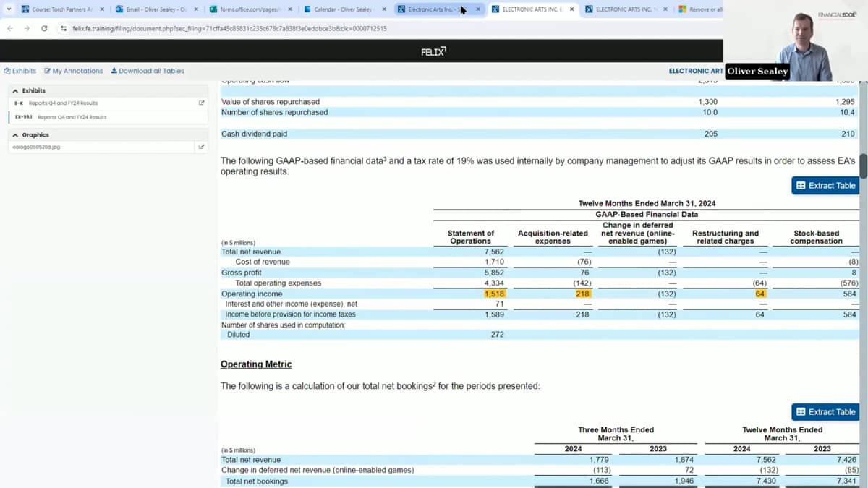
Task: Extract the GAAP-Based Financial Data table
Action: click(825, 186)
